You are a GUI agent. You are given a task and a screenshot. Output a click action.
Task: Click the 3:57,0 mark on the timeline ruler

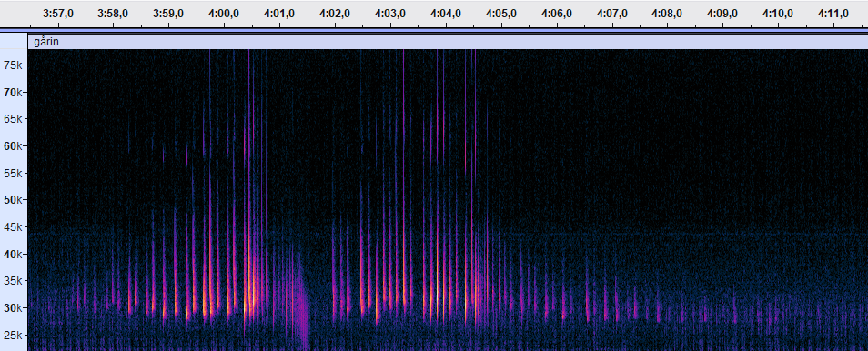click(58, 14)
